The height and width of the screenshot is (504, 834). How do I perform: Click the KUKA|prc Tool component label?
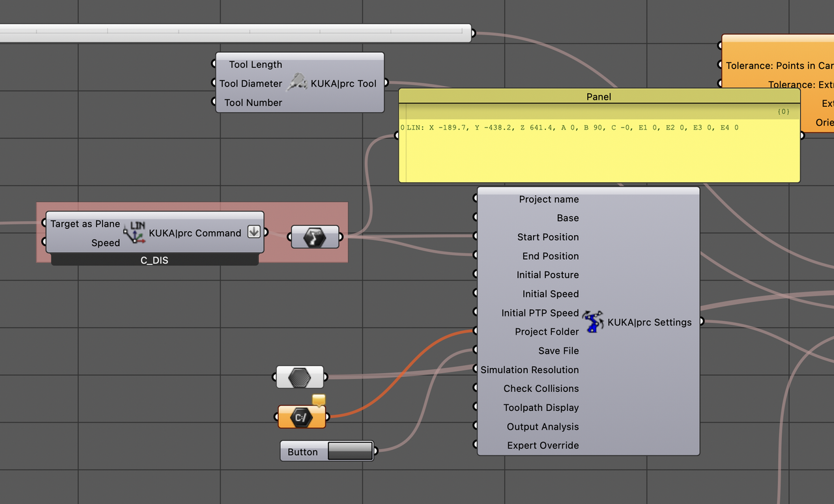tap(343, 83)
